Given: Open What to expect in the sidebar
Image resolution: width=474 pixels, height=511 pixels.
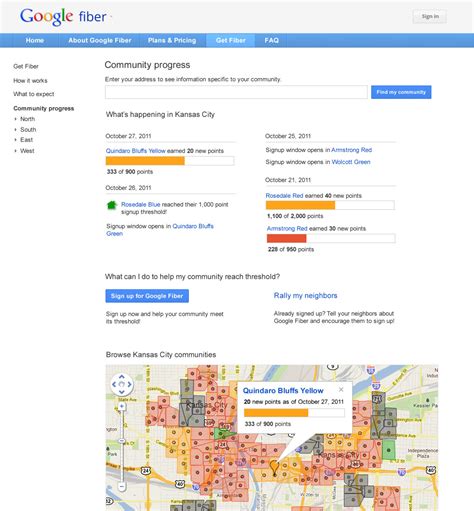Looking at the screenshot, I should [34, 94].
